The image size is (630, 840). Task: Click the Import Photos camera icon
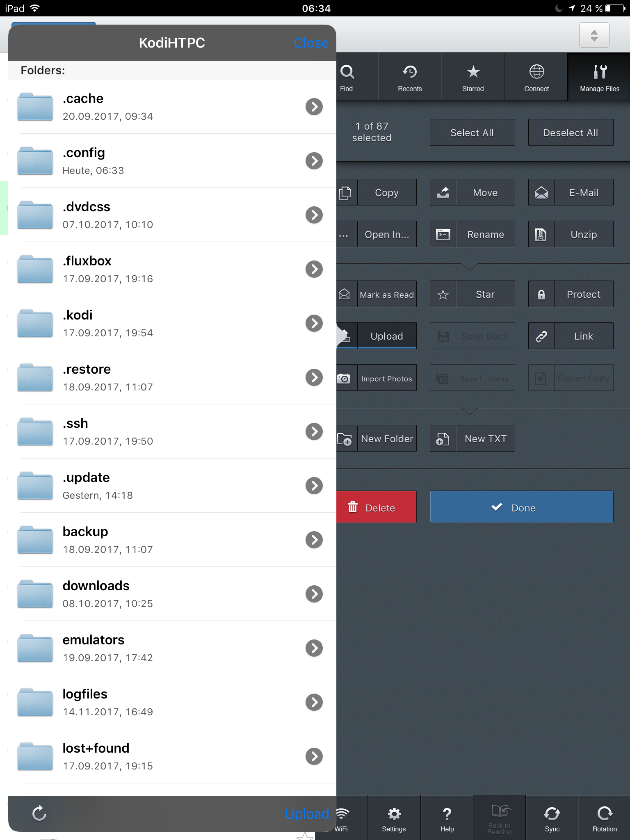[x=344, y=378]
